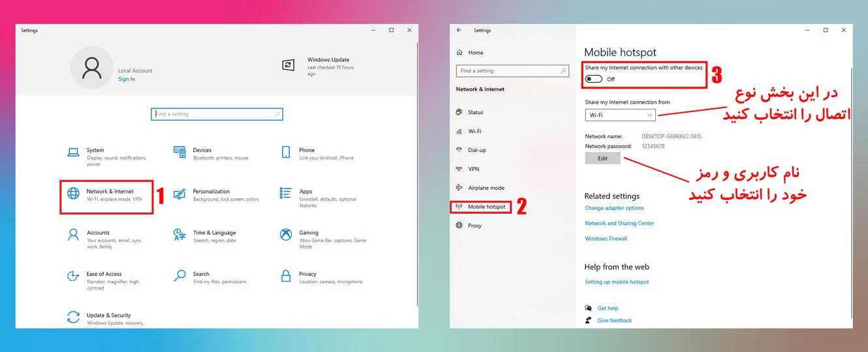Click the Home icon in the sidebar

coord(459,52)
